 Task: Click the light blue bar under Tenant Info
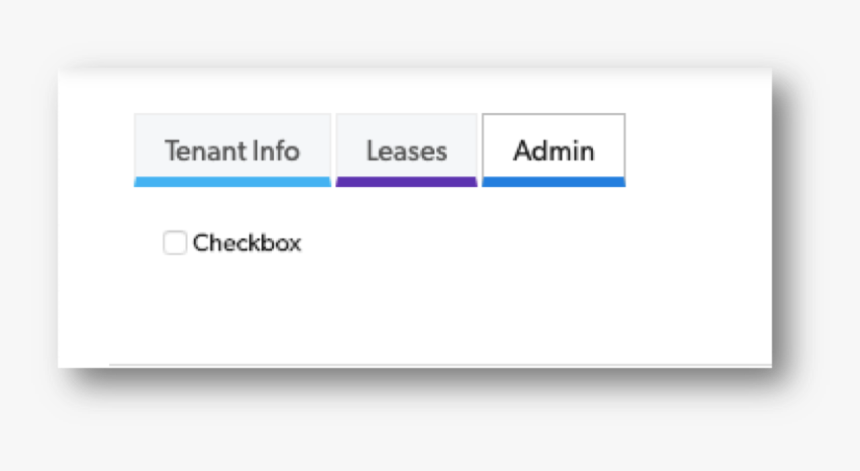pos(232,182)
